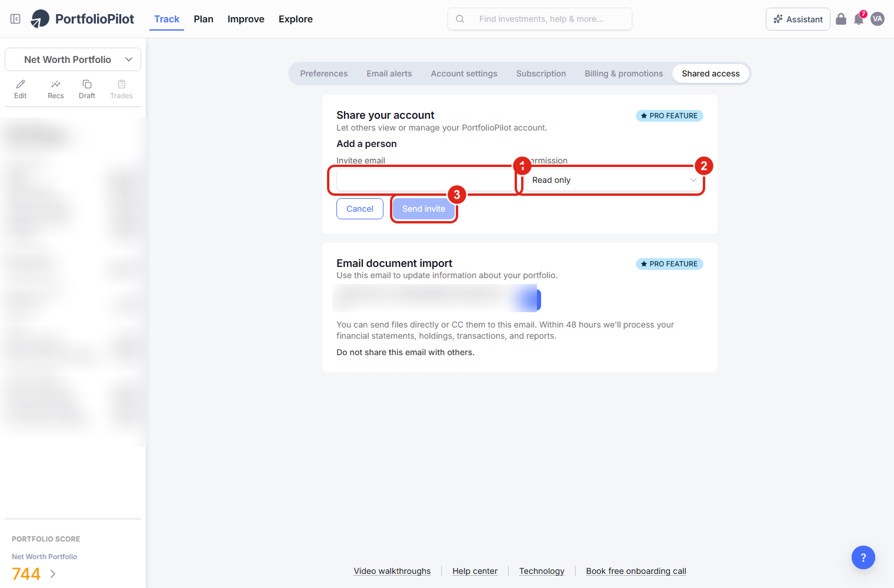
Task: Switch to Preferences tab
Action: (x=323, y=73)
